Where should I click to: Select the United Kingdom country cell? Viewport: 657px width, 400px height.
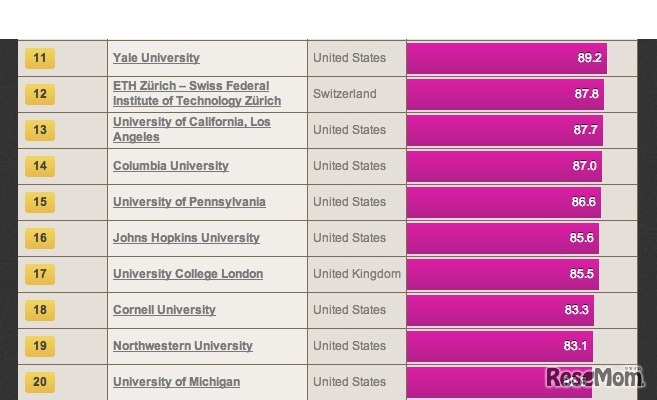356,274
